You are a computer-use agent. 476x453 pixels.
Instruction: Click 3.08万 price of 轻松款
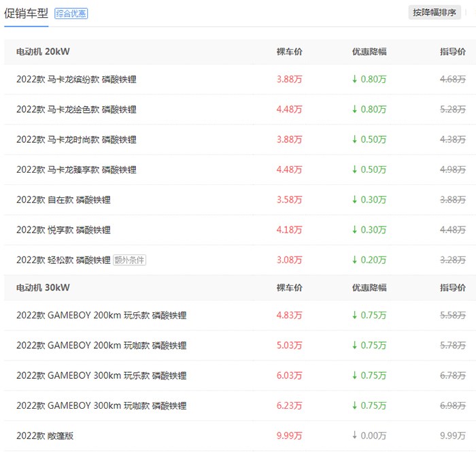pyautogui.click(x=289, y=261)
